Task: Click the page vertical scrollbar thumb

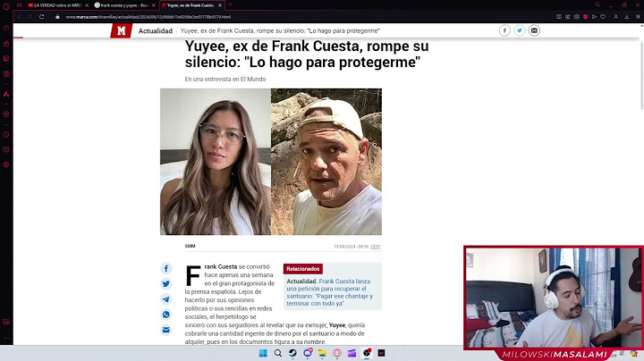Action: tap(641, 75)
